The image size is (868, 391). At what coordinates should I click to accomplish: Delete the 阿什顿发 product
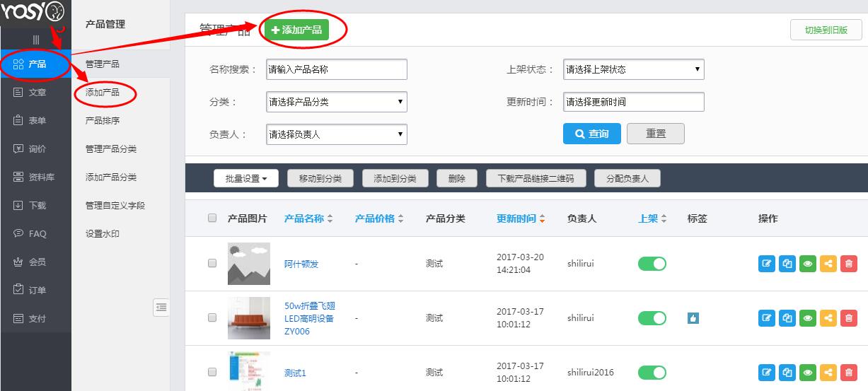pos(849,264)
